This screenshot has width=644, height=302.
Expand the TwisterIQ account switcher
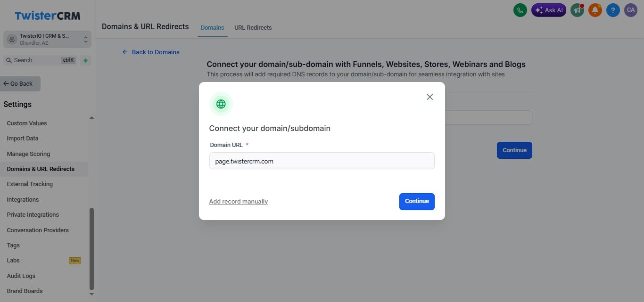[47, 39]
